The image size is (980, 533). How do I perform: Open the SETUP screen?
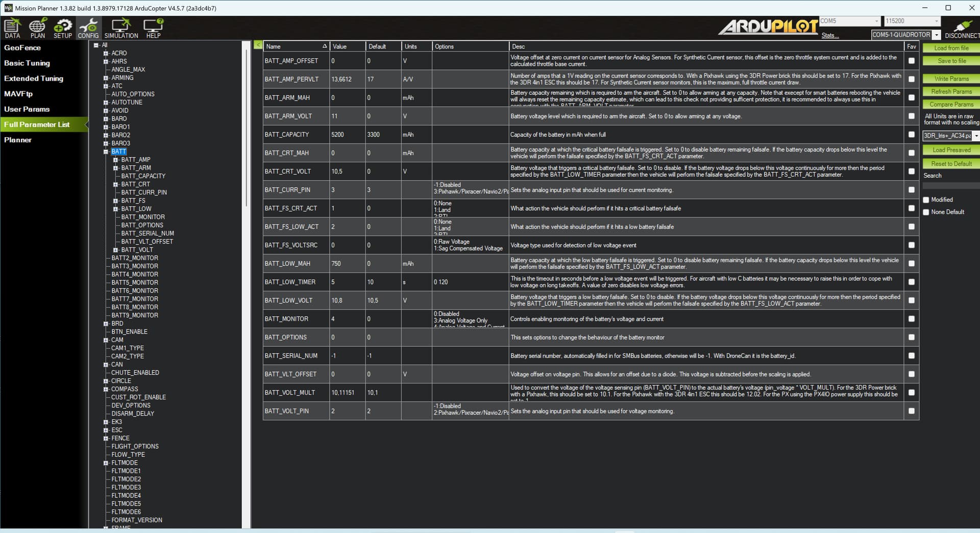(x=63, y=28)
